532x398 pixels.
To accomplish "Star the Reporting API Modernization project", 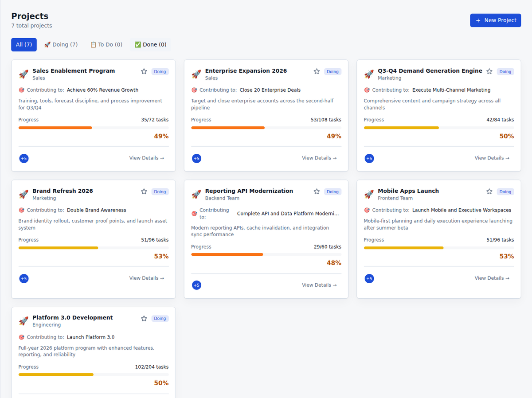I will tap(317, 191).
